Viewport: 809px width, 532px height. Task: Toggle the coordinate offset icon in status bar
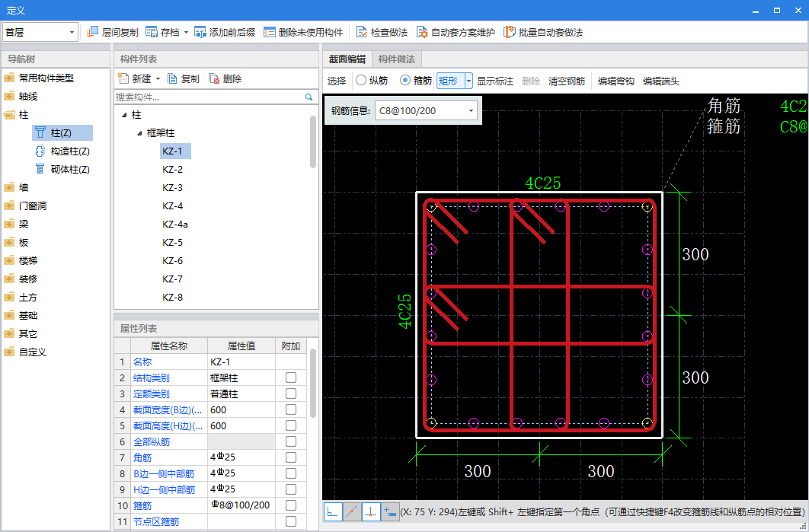(389, 511)
